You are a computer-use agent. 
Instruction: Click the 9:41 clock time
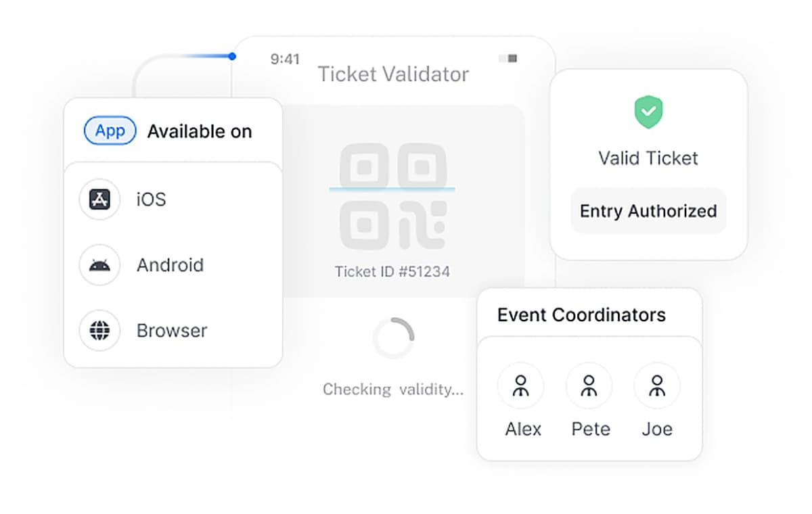pyautogui.click(x=285, y=59)
